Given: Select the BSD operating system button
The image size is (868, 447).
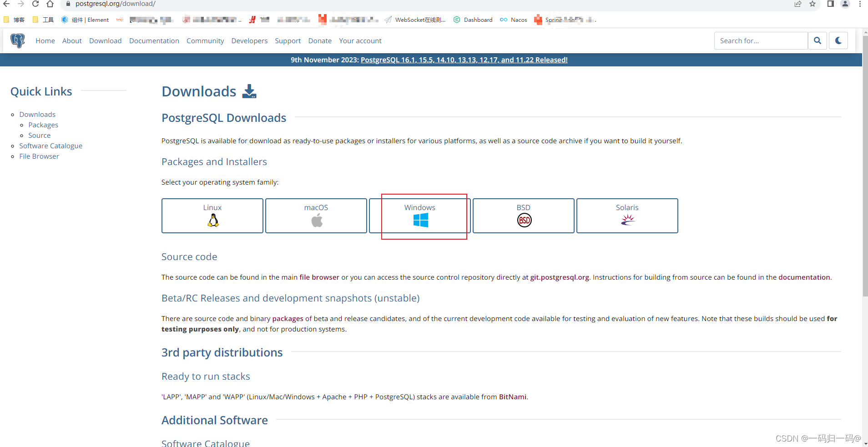Looking at the screenshot, I should point(524,216).
